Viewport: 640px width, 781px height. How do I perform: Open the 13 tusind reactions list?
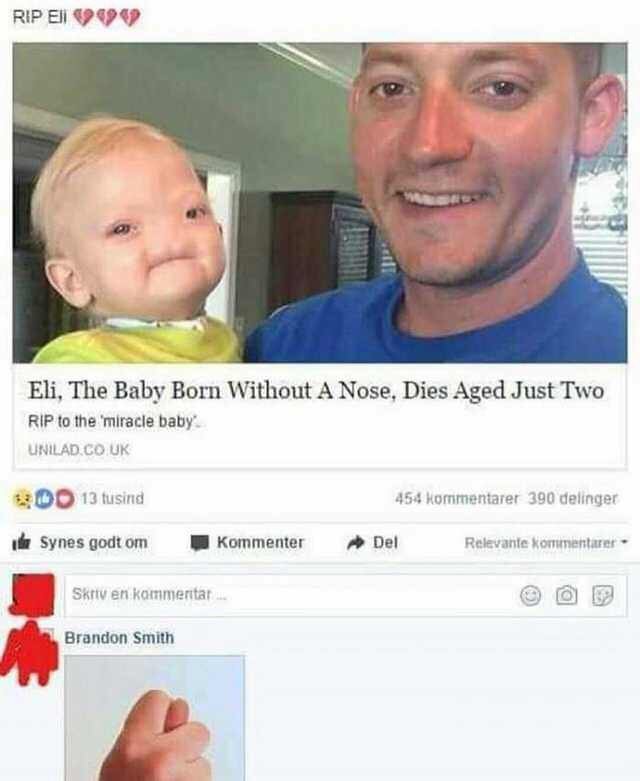coord(113,498)
